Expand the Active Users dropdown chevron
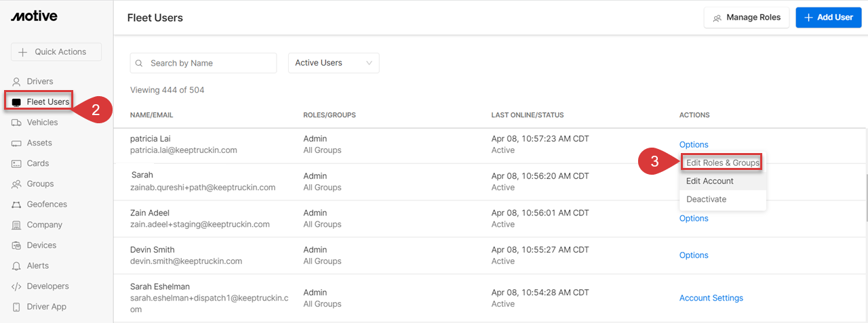This screenshot has height=323, width=868. [370, 63]
